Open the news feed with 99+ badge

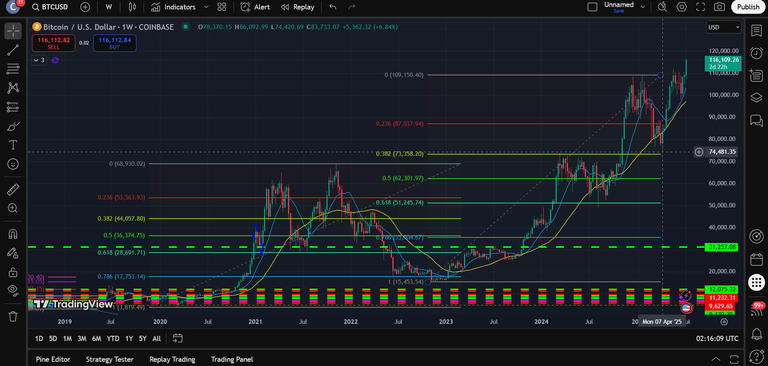click(756, 309)
